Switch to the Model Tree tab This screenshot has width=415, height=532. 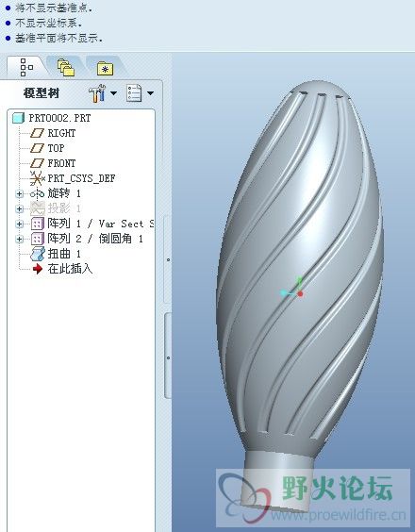tap(26, 67)
